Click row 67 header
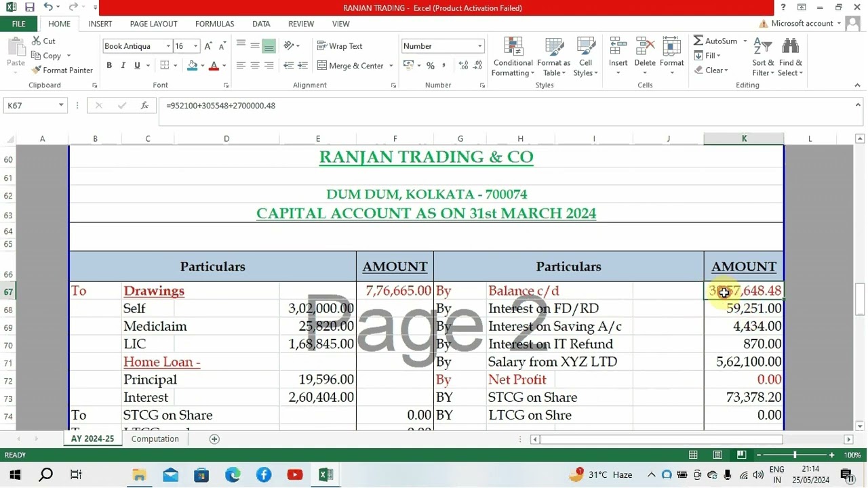Screen dimensions: 868x488 tap(8, 291)
